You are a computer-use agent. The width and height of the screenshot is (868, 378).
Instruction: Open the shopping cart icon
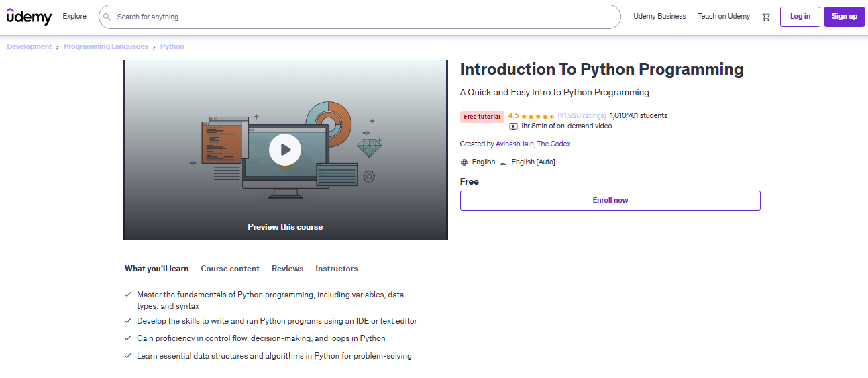click(x=766, y=17)
